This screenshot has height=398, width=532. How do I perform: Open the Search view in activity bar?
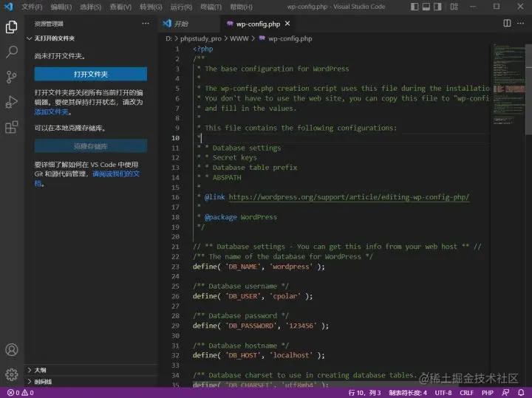click(12, 52)
